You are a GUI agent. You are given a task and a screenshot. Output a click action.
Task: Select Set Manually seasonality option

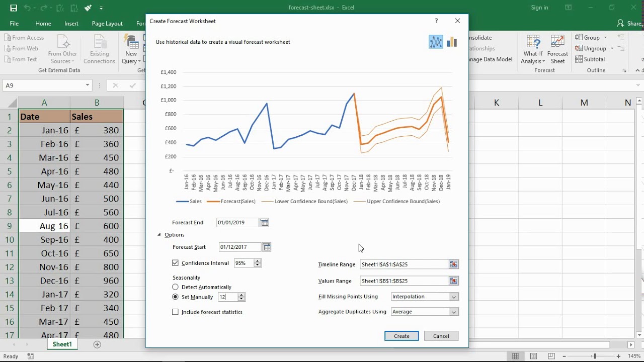pyautogui.click(x=175, y=297)
